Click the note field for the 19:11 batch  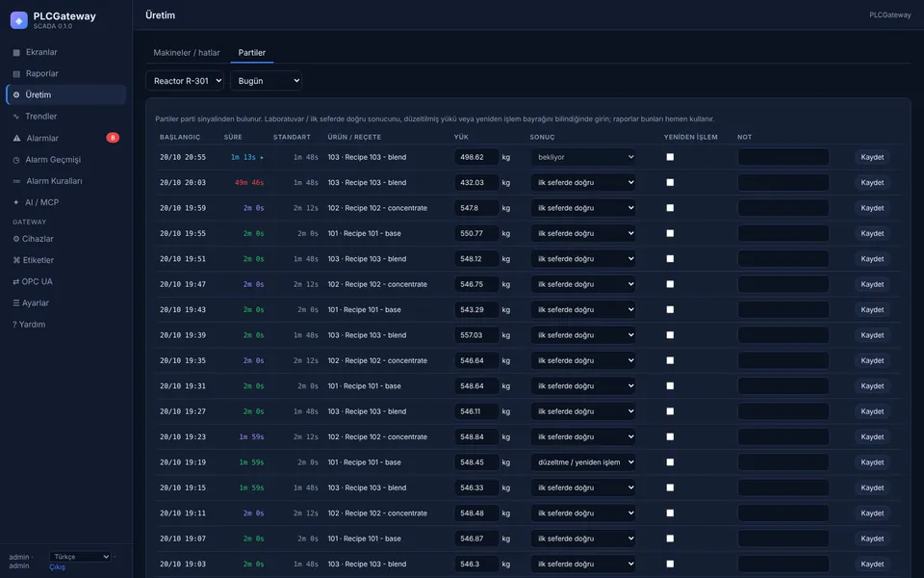(x=783, y=513)
